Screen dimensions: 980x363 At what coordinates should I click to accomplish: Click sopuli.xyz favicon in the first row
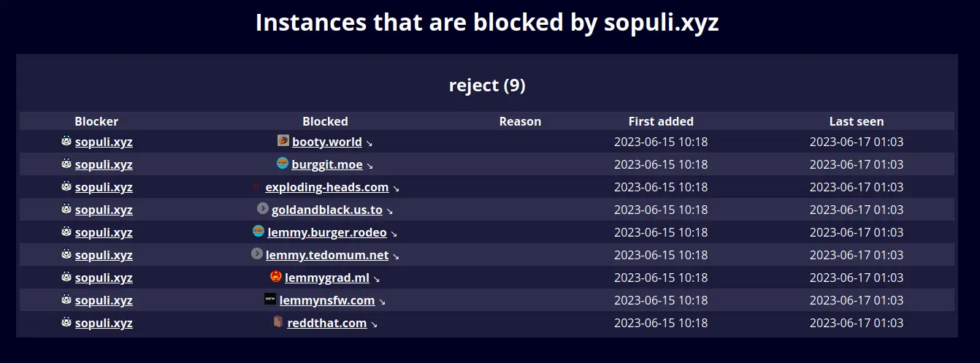tap(66, 140)
